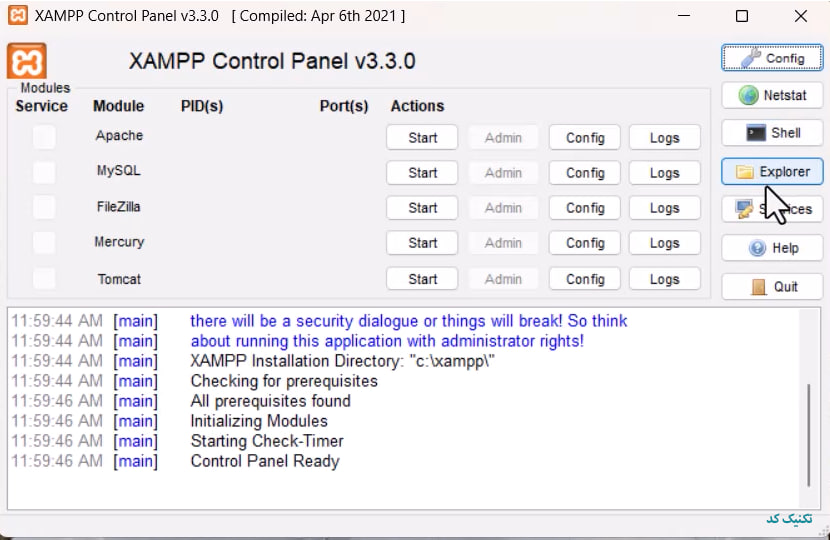View FileZilla Logs
Image resolution: width=830 pixels, height=540 pixels.
click(665, 208)
